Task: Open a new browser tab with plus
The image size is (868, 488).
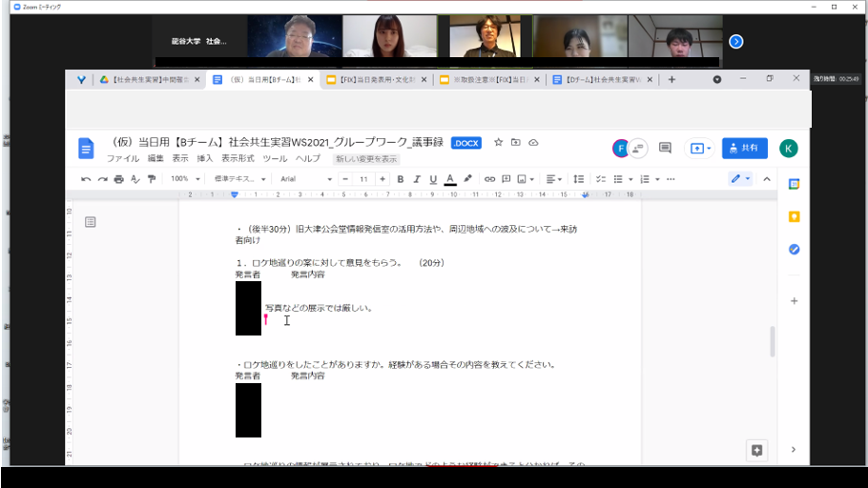Action: 672,80
